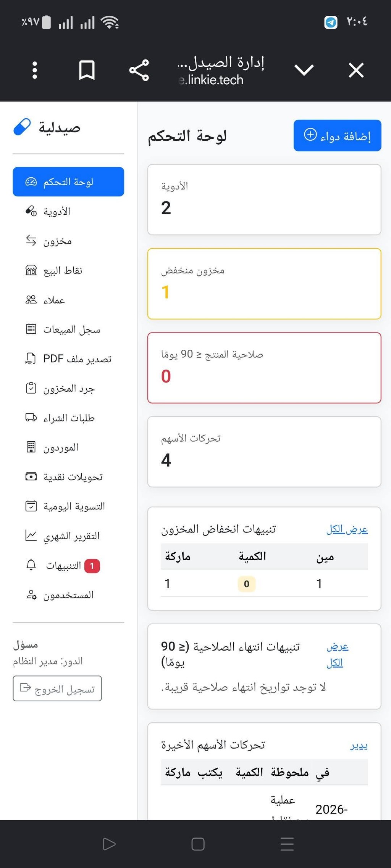Screen dimensions: 391x868
Task: Click تسجيل الخروج logout button
Action: pyautogui.click(x=57, y=688)
